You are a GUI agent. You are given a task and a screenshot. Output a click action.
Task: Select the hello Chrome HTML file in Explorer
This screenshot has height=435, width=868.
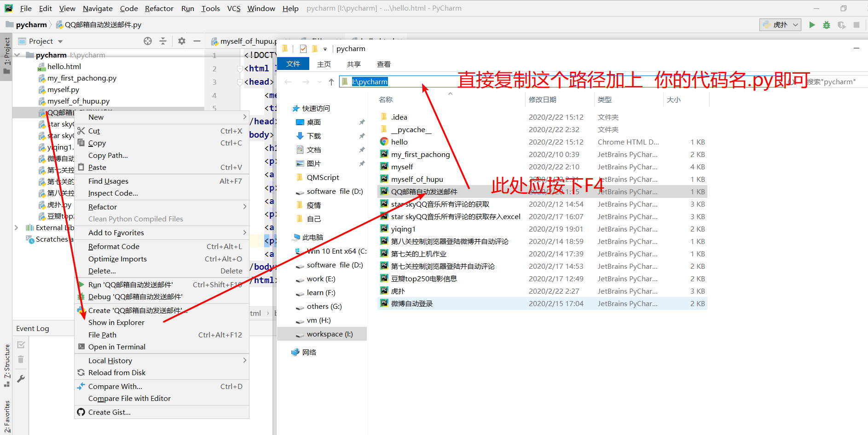[x=542, y=142]
